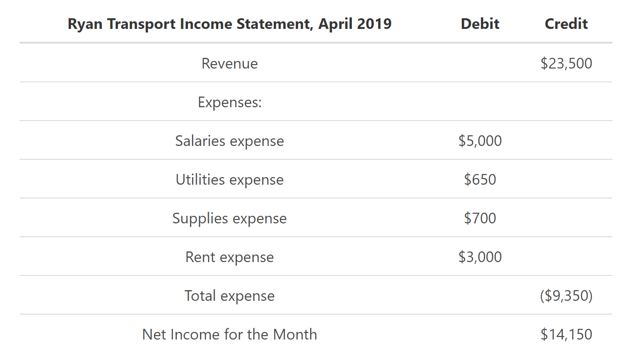Click the Salaries expense label
The height and width of the screenshot is (364, 636).
coord(229,141)
